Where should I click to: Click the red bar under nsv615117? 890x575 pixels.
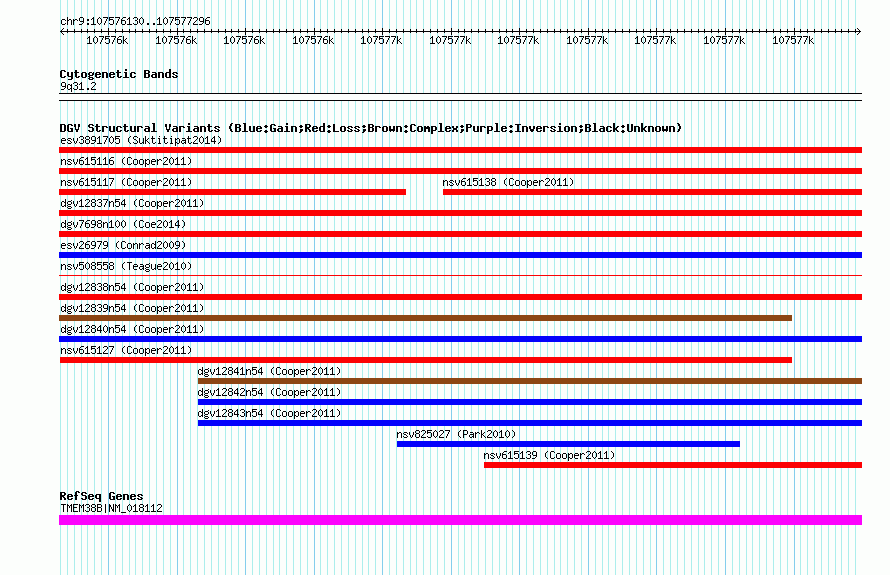pos(233,192)
